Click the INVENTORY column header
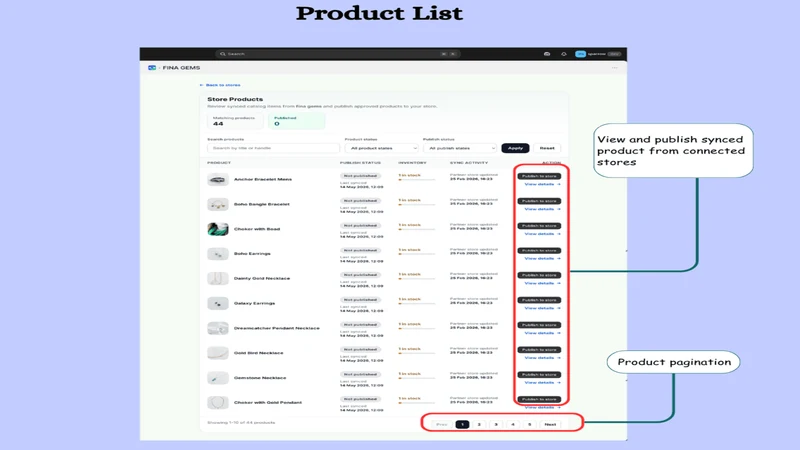This screenshot has height=450, width=800. coord(412,163)
